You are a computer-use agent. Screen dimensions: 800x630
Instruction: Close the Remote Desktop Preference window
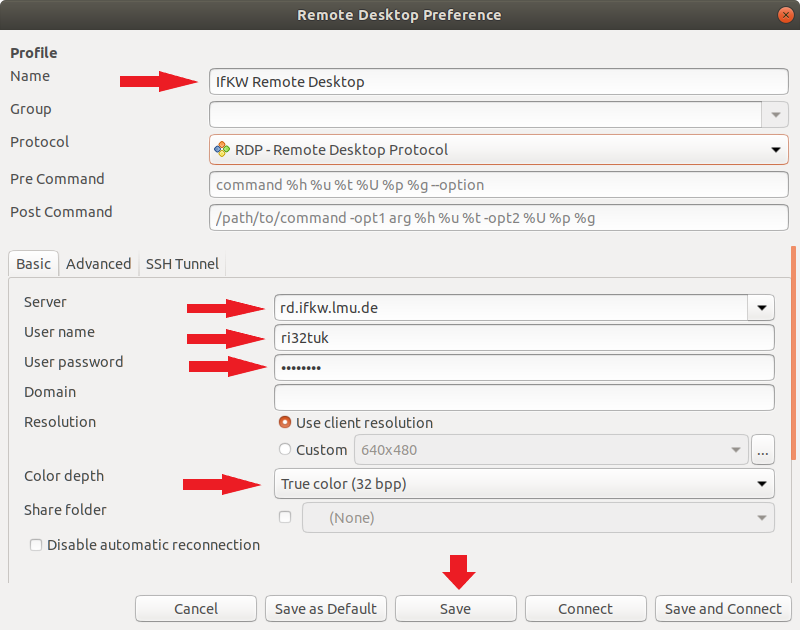pos(786,15)
